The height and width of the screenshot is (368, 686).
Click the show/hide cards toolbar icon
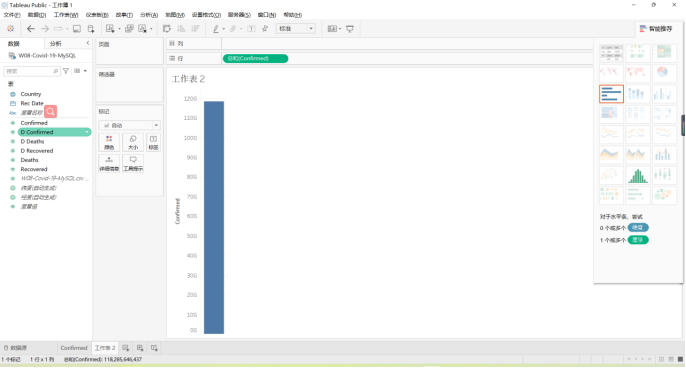coord(332,29)
